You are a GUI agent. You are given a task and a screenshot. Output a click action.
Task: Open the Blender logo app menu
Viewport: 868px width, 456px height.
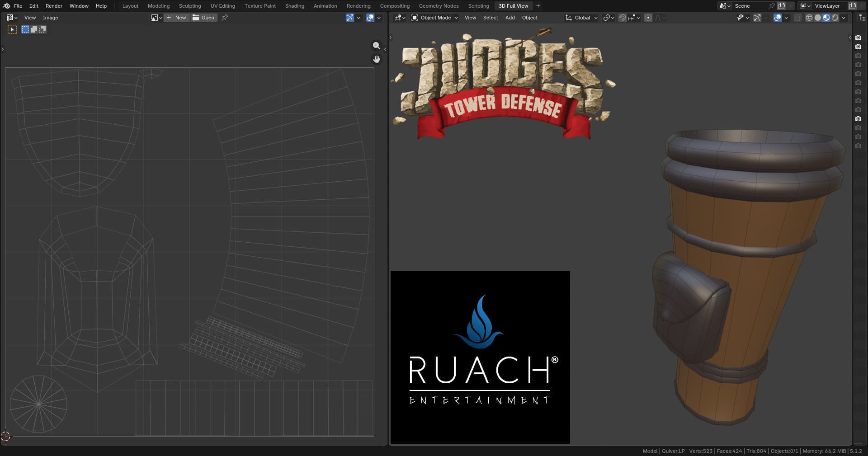pyautogui.click(x=6, y=6)
